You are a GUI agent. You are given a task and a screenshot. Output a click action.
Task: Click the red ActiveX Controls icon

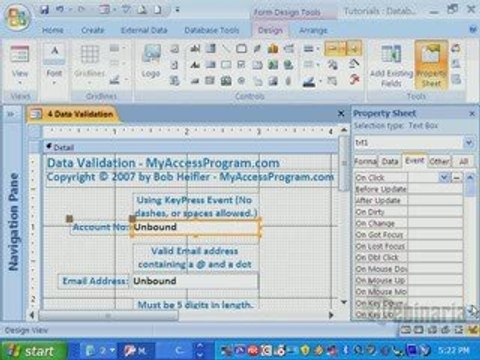tap(355, 80)
